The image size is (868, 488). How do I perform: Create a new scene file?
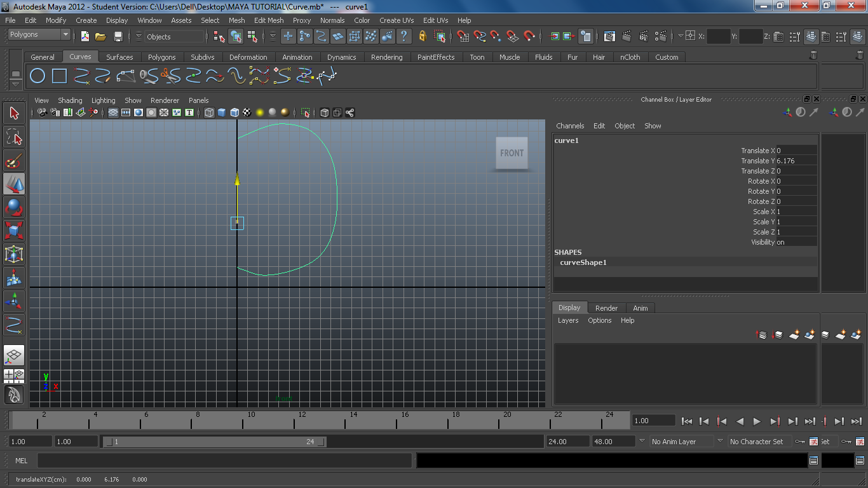(85, 36)
